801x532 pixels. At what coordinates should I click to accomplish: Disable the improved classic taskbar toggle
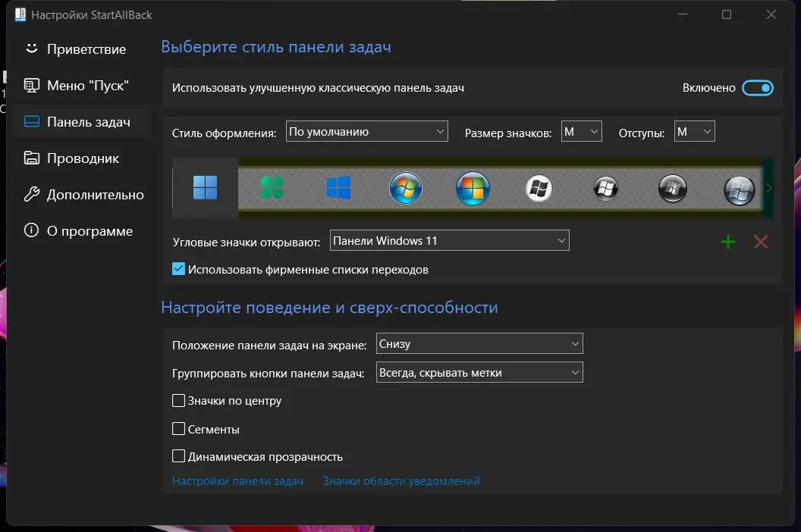[x=758, y=87]
